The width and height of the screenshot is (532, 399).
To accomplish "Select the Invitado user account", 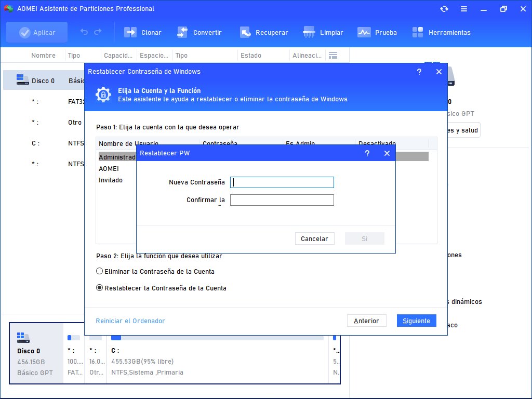I will 111,180.
